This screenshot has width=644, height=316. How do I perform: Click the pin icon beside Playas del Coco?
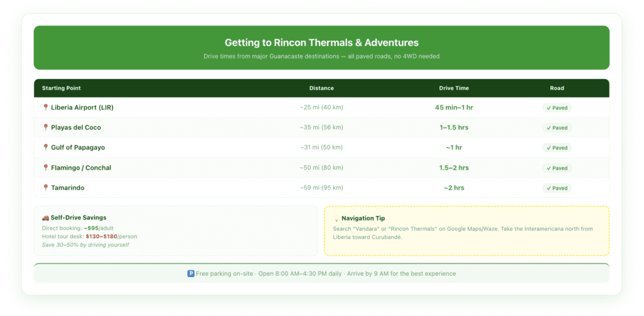tap(45, 128)
